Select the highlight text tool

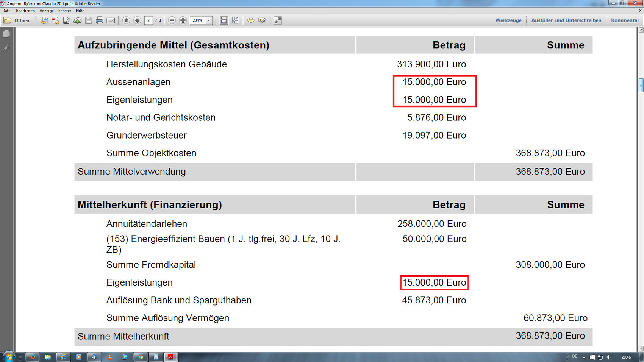262,20
